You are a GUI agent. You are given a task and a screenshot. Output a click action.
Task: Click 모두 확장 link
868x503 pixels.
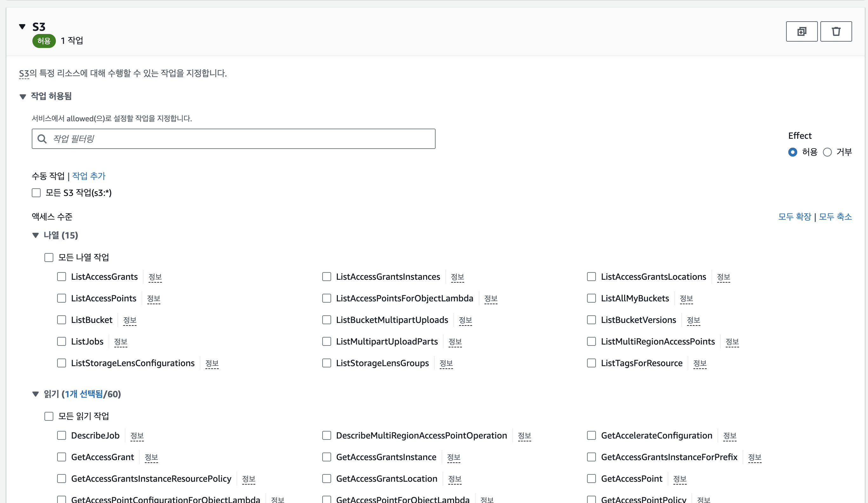tap(795, 217)
